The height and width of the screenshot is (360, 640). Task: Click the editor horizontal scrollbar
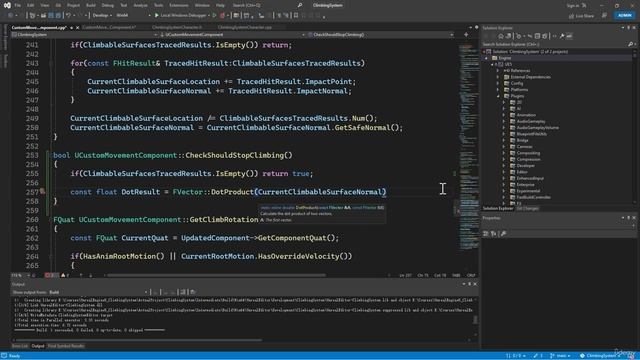pos(216,276)
